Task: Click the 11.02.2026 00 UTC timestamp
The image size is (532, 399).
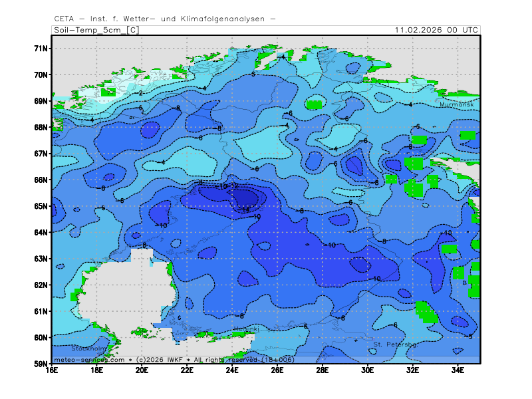Action: (436, 30)
